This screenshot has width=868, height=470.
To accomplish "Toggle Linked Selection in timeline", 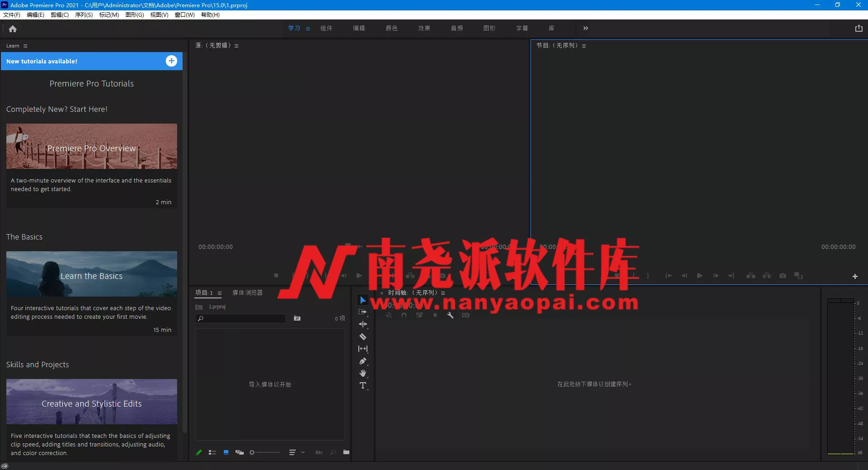I will tap(420, 315).
